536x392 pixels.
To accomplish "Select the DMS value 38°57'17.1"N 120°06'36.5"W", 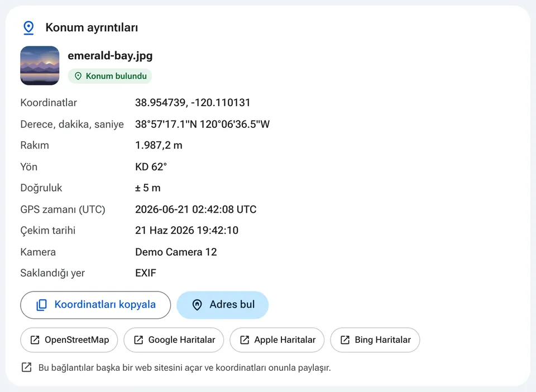I will (202, 124).
